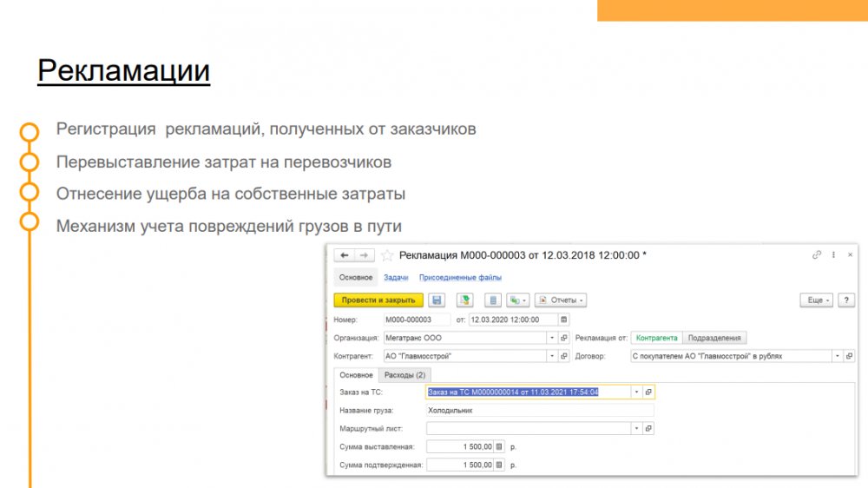The width and height of the screenshot is (868, 488).
Task: Select the Контрагента toggle option
Action: click(x=656, y=338)
